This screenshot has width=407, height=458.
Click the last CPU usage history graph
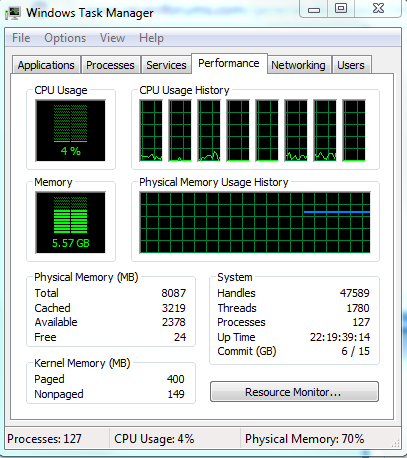click(x=354, y=130)
